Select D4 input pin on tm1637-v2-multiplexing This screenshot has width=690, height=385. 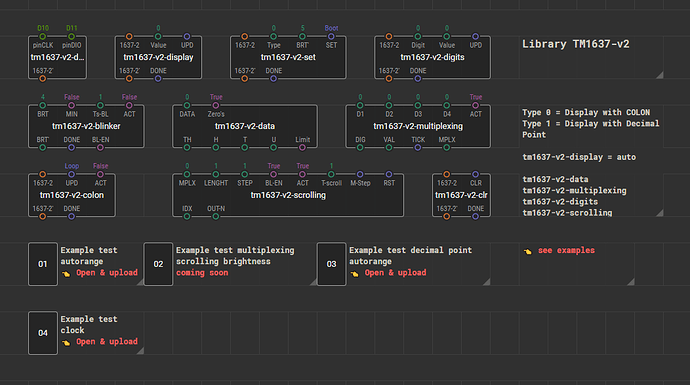[447, 106]
